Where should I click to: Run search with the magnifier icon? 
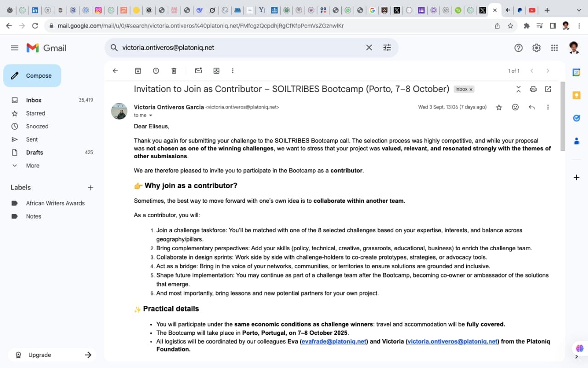pos(114,47)
